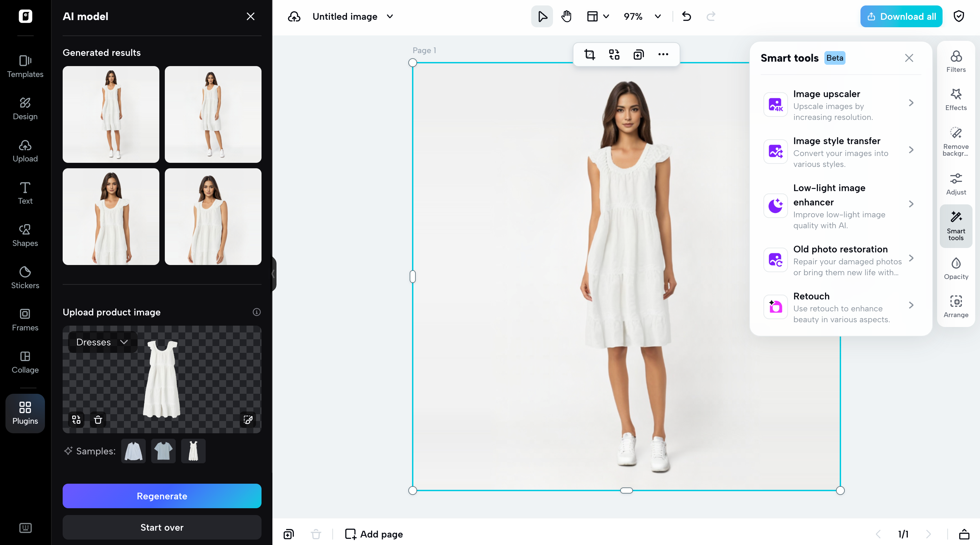Undo the last action
The image size is (980, 545).
687,16
